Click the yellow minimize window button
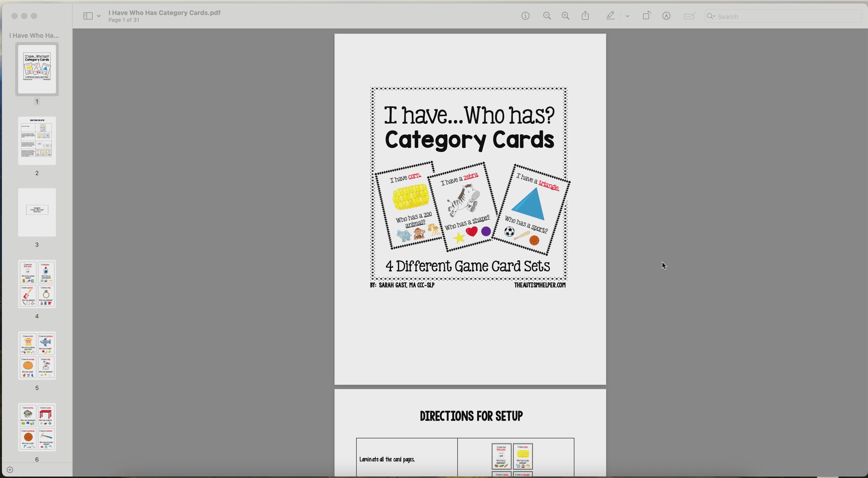Image resolution: width=868 pixels, height=478 pixels. [24, 16]
